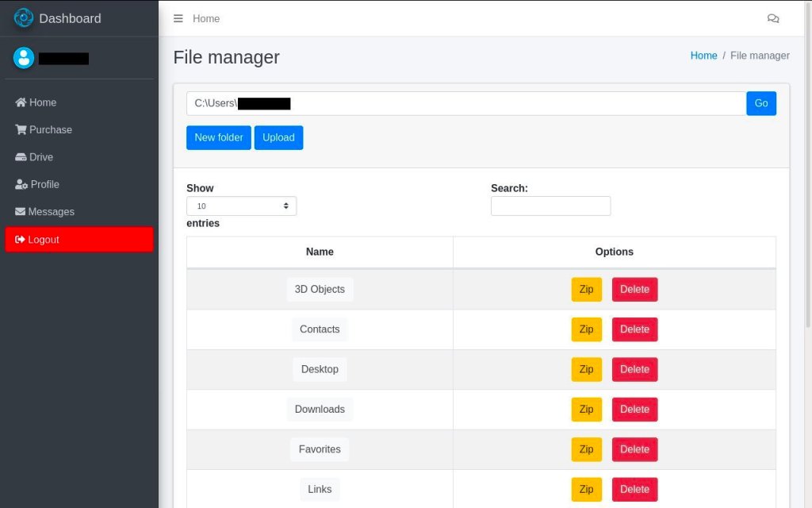The height and width of the screenshot is (508, 812).
Task: Log out using the red Logout item
Action: [79, 240]
